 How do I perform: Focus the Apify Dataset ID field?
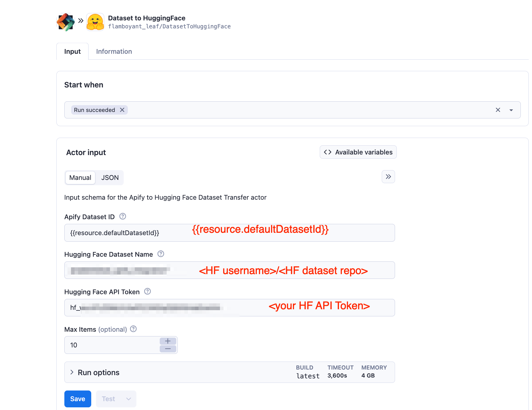click(x=229, y=233)
